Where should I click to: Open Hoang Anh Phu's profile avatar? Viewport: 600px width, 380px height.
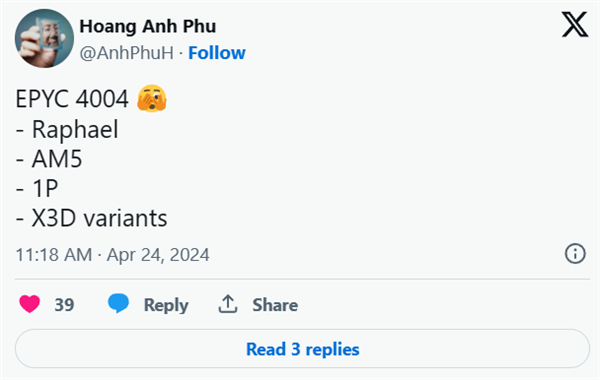click(x=44, y=38)
